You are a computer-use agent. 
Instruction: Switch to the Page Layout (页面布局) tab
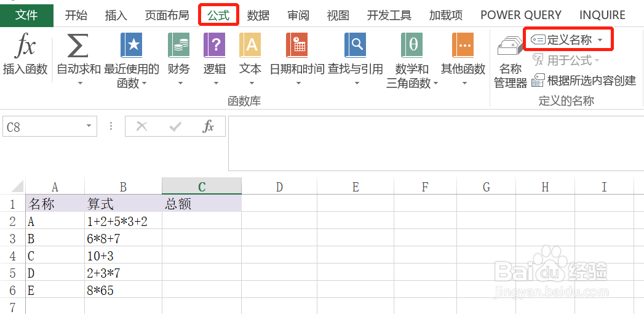tap(167, 15)
